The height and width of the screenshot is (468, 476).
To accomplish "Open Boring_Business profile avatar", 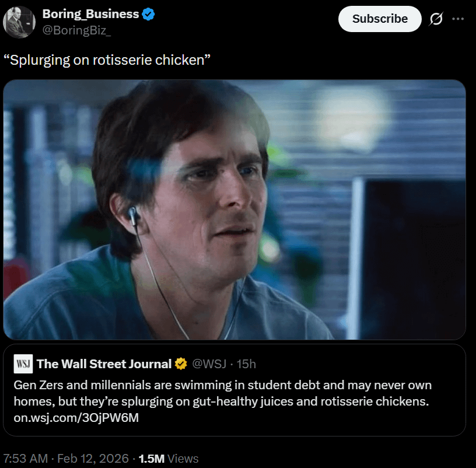I will pos(20,22).
